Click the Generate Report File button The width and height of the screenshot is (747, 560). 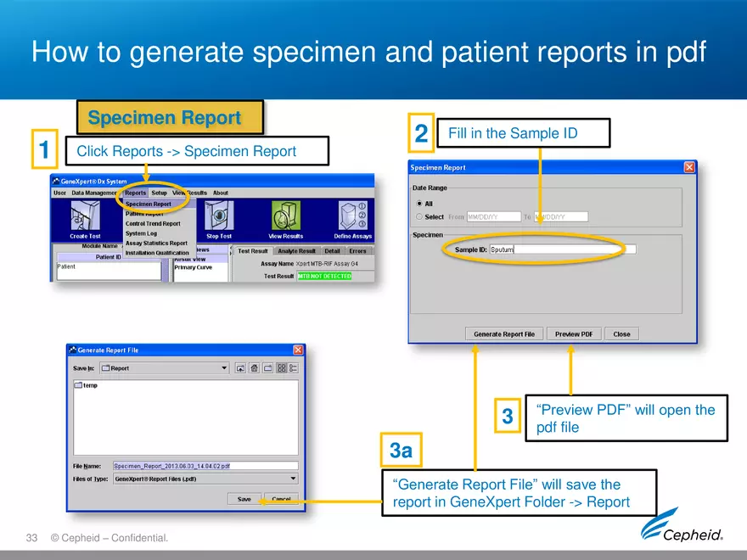pos(504,333)
